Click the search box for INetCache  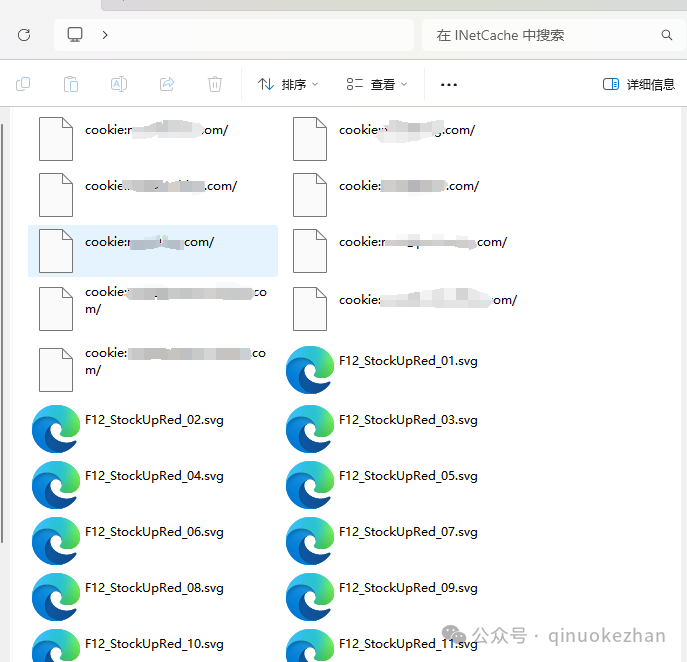[553, 35]
